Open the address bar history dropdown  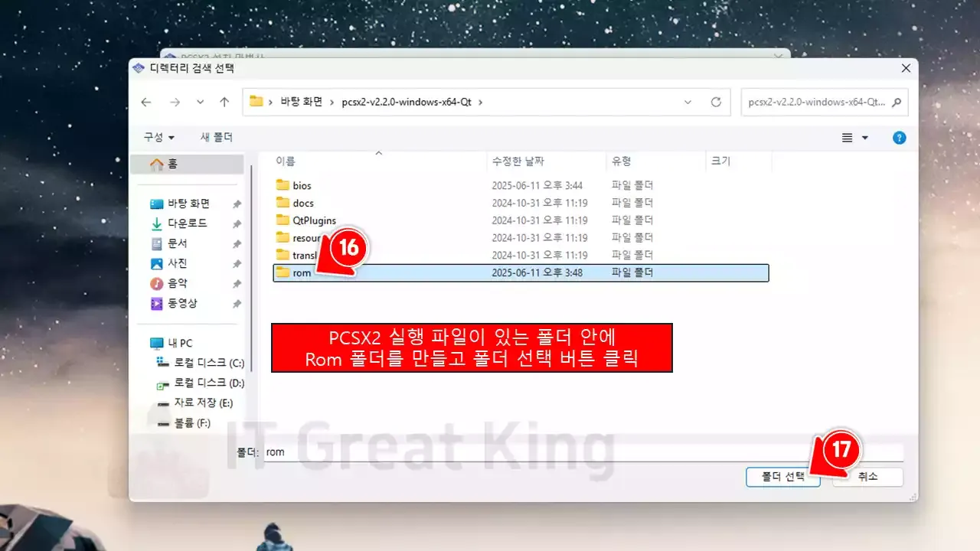(x=688, y=102)
